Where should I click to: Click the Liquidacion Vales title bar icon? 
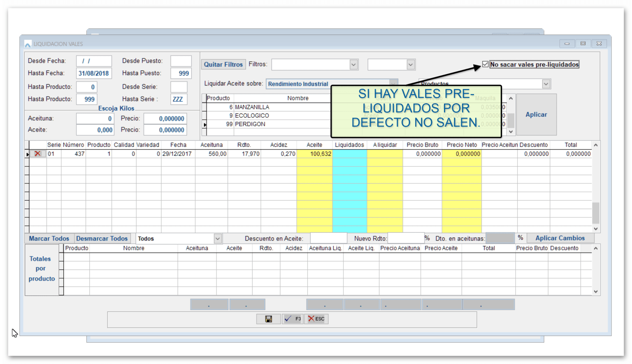(x=28, y=44)
